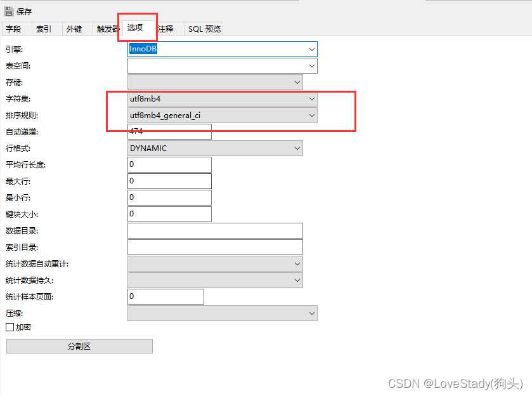The width and height of the screenshot is (532, 396).
Task: Click the 平均行长度 average row length field
Action: click(x=170, y=165)
